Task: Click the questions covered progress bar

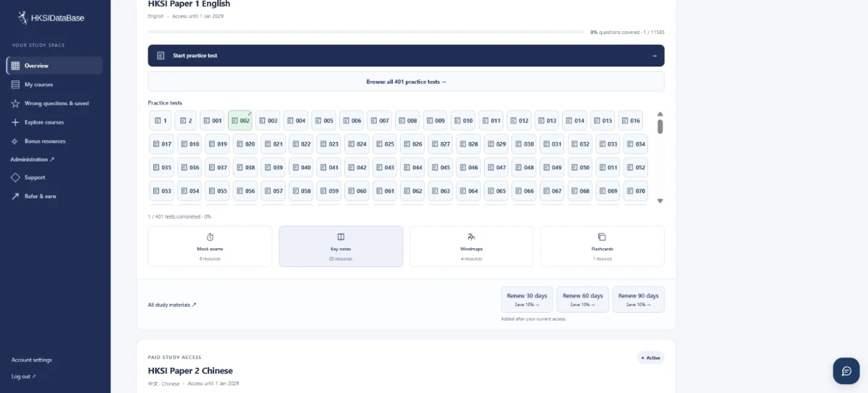Action: [x=365, y=32]
